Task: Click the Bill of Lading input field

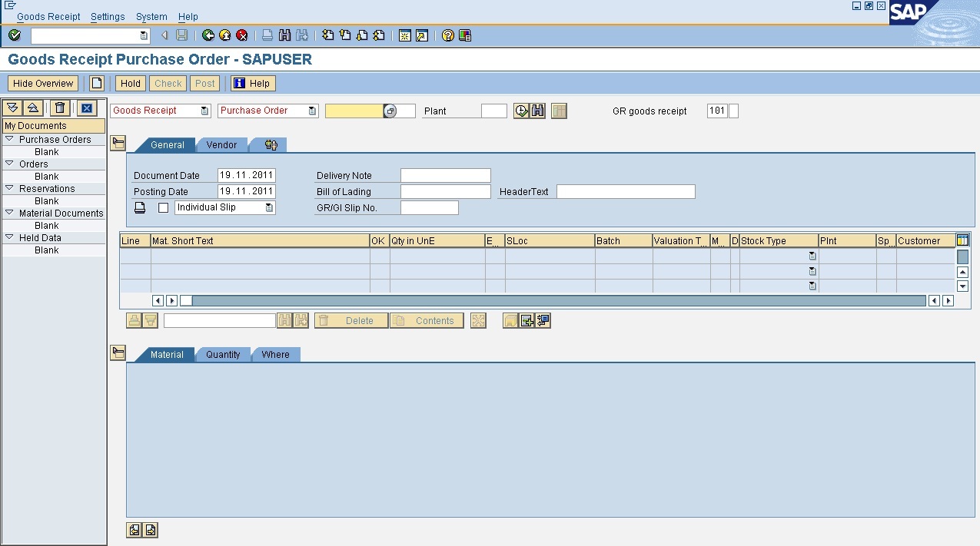Action: click(446, 191)
